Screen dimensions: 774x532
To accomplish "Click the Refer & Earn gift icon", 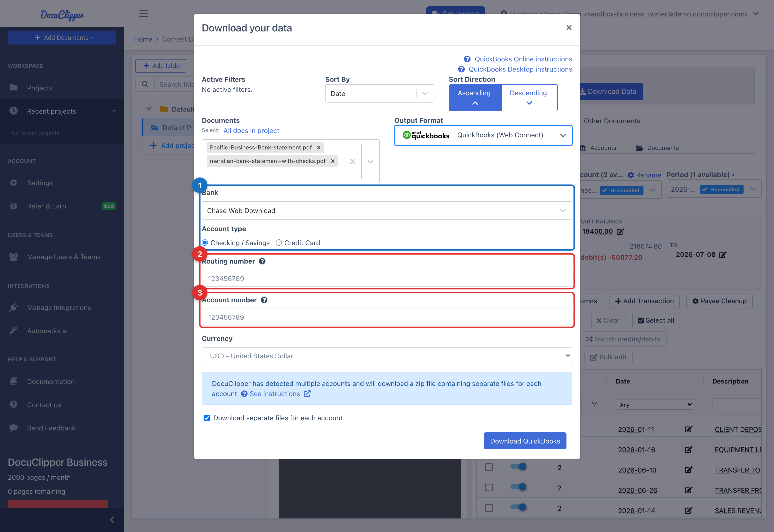I will pyautogui.click(x=14, y=206).
